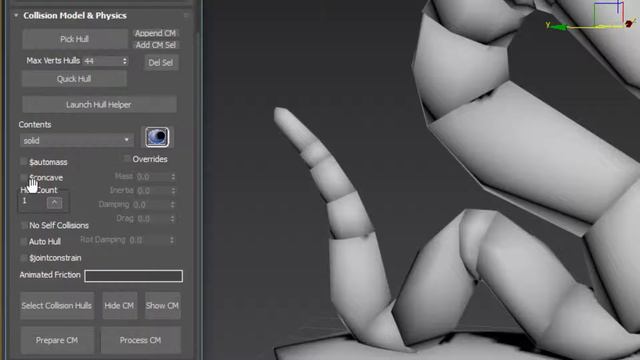640x360 pixels.
Task: Click the material sphere icon
Action: coord(157,137)
